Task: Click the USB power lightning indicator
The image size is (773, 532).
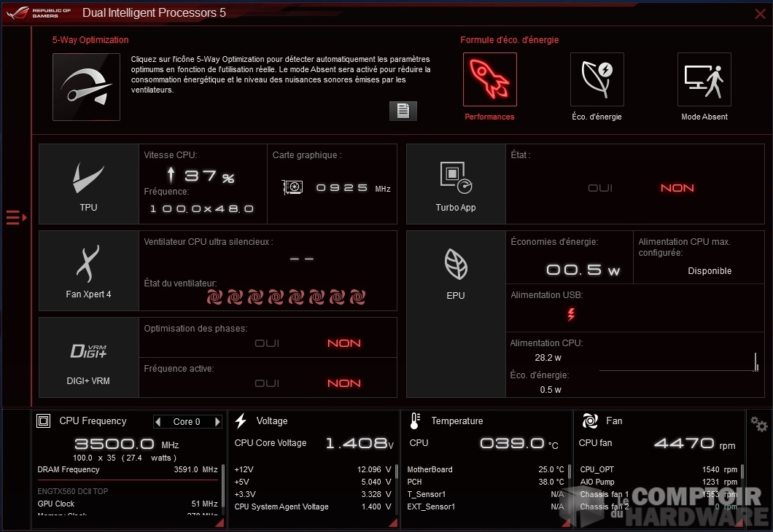Action: pyautogui.click(x=571, y=315)
